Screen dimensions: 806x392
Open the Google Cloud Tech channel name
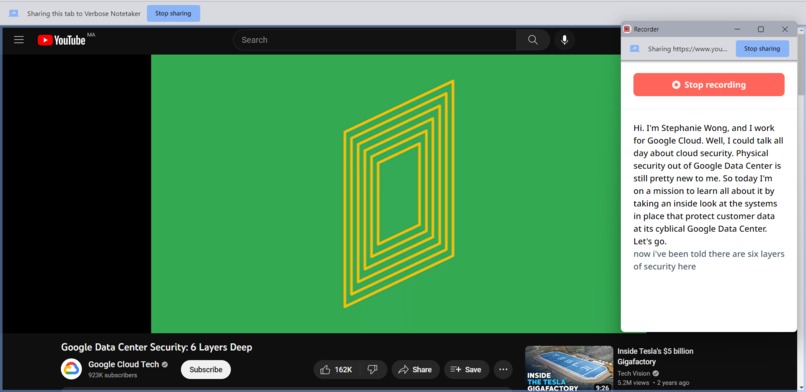point(124,364)
